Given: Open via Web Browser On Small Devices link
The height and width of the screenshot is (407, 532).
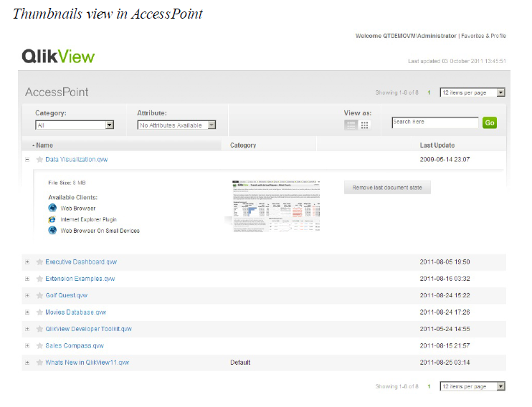Looking at the screenshot, I should pyautogui.click(x=100, y=231).
